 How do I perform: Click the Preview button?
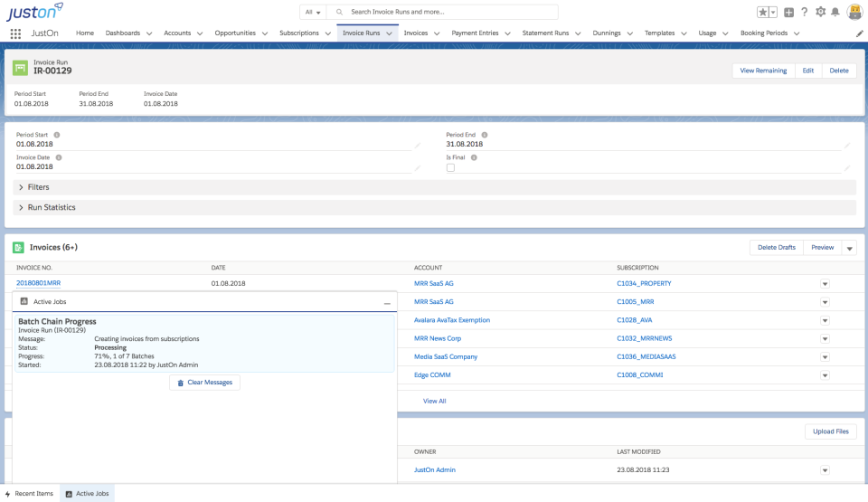823,248
